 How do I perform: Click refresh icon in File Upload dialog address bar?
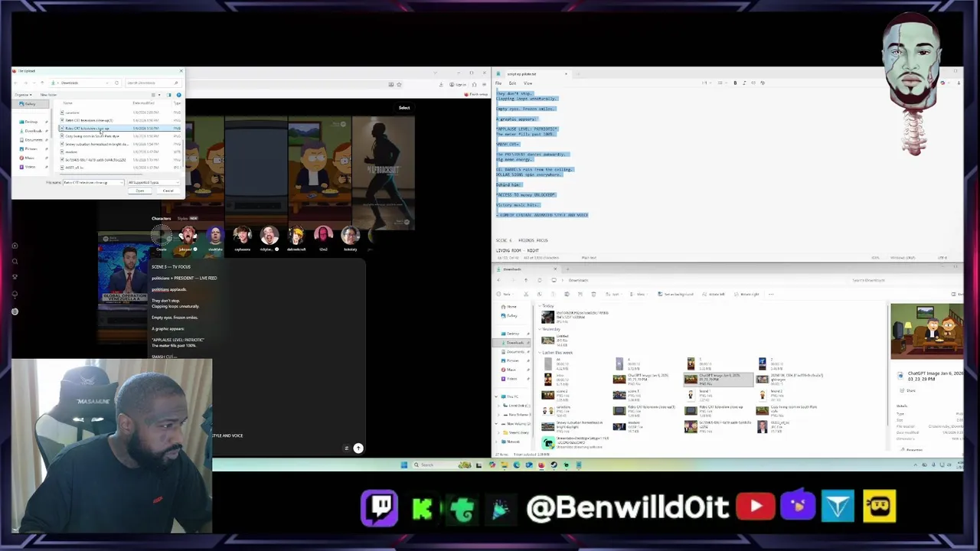116,83
